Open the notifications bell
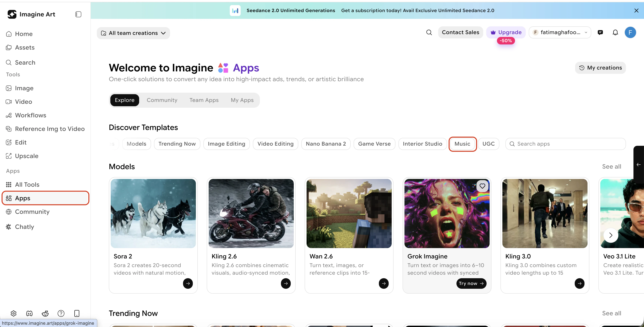Screen dimensions: 644x327 coord(615,32)
